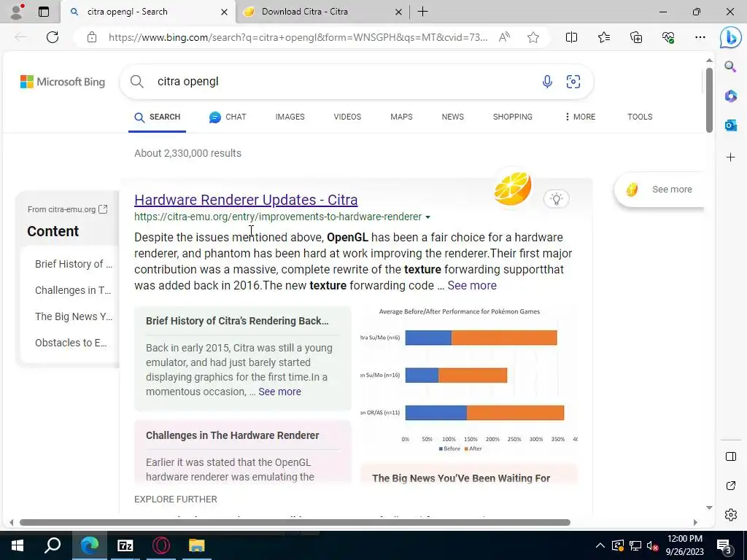The image size is (747, 560).
Task: Close the citra opengl Search tab
Action: [224, 12]
